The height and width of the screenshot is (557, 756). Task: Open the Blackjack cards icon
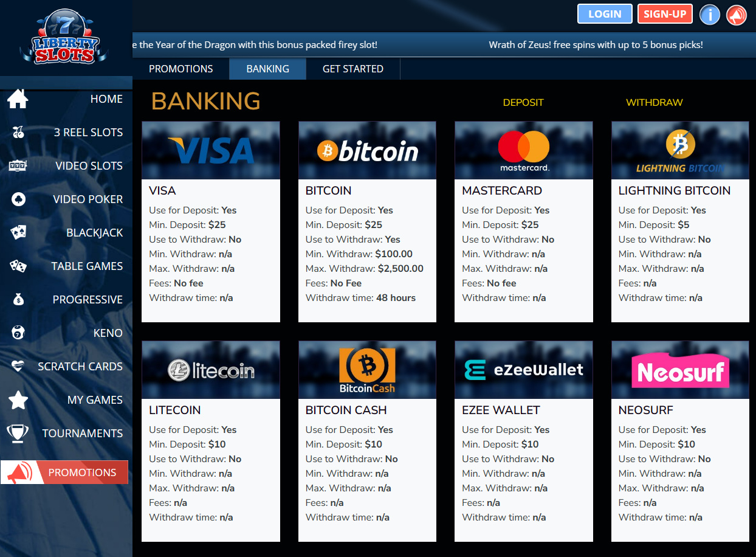18,233
